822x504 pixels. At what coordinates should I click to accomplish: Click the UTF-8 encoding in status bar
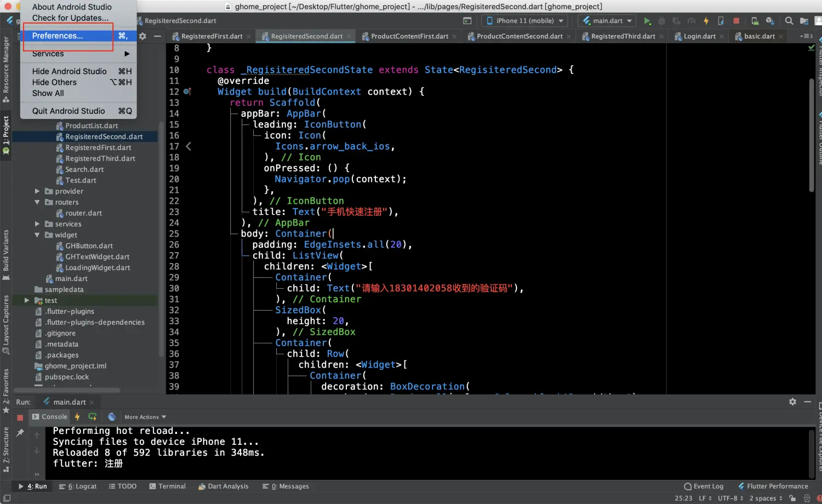coord(730,499)
